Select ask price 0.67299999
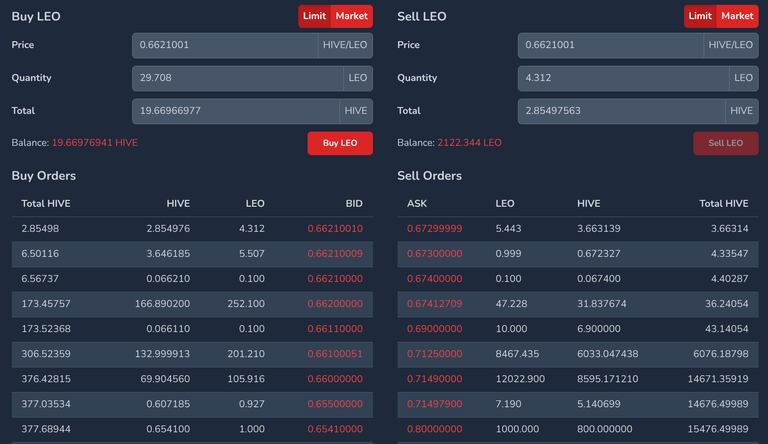Viewport: 768px width, 444px height. 434,228
